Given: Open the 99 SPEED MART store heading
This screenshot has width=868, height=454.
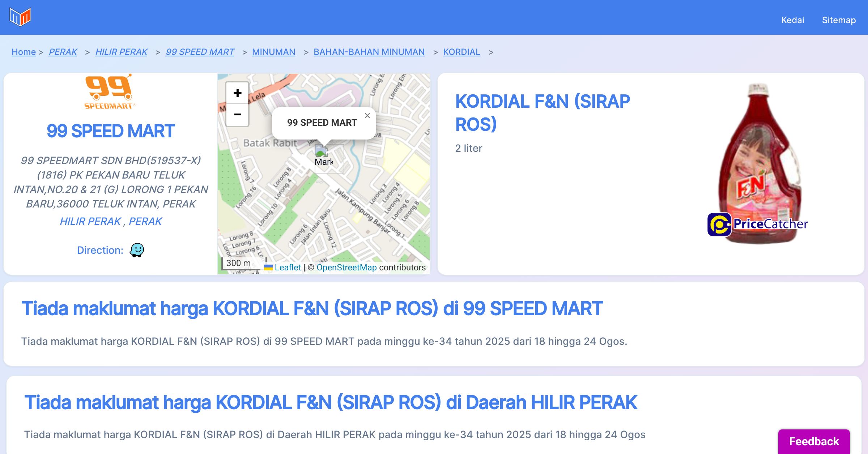Looking at the screenshot, I should [x=111, y=131].
